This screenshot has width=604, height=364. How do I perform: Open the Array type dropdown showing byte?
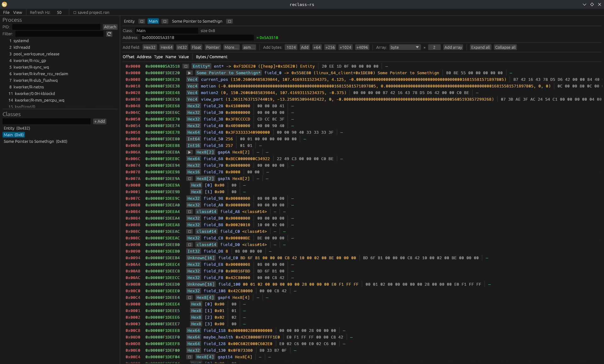tap(405, 48)
